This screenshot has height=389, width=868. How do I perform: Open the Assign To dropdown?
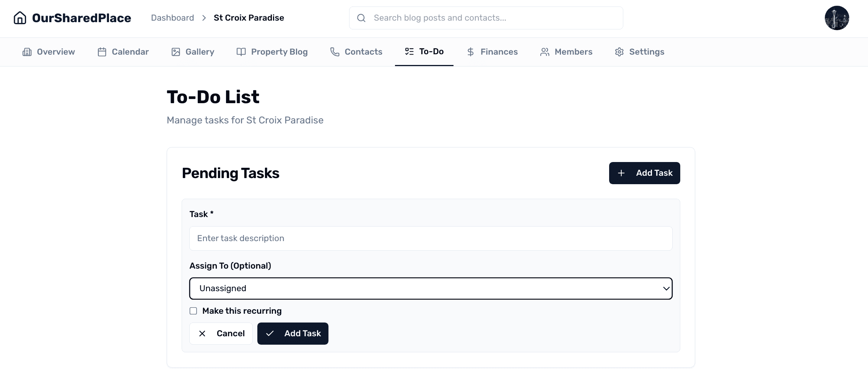click(431, 289)
